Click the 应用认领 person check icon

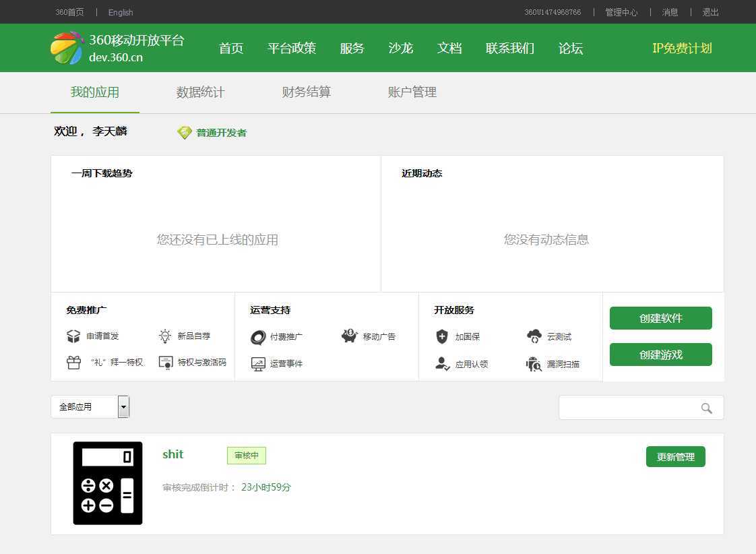coord(443,363)
